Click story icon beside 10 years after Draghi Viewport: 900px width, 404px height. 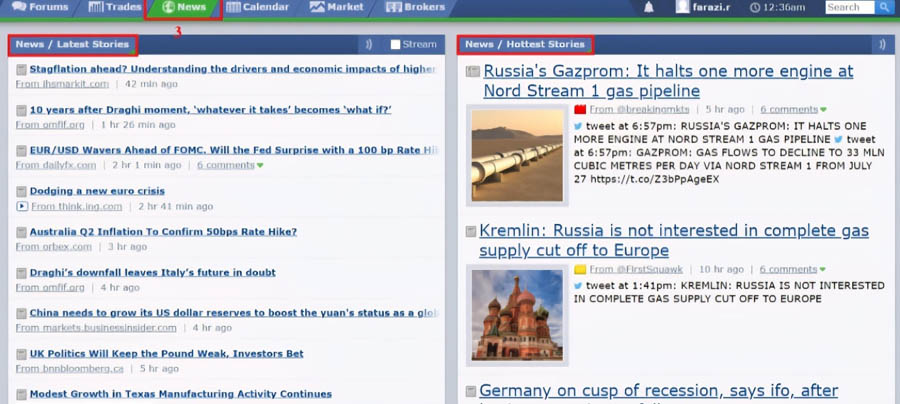pyautogui.click(x=21, y=110)
